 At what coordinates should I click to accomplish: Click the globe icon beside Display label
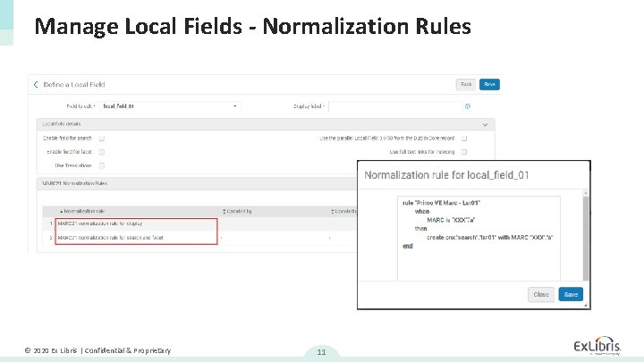point(468,106)
